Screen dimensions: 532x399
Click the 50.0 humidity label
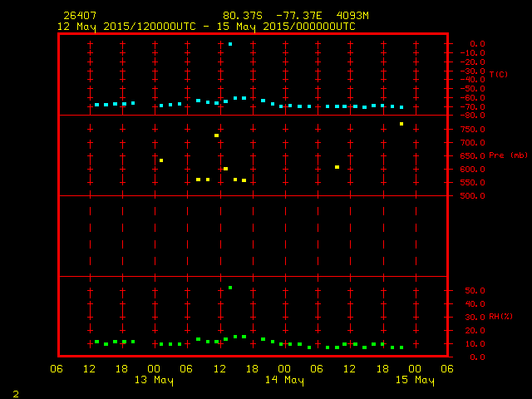pyautogui.click(x=475, y=291)
